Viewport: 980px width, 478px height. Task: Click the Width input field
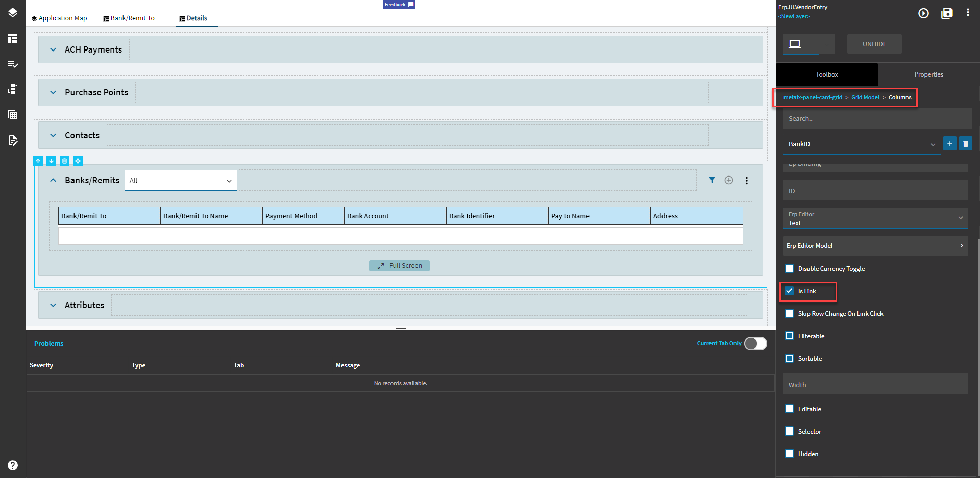pyautogui.click(x=875, y=384)
